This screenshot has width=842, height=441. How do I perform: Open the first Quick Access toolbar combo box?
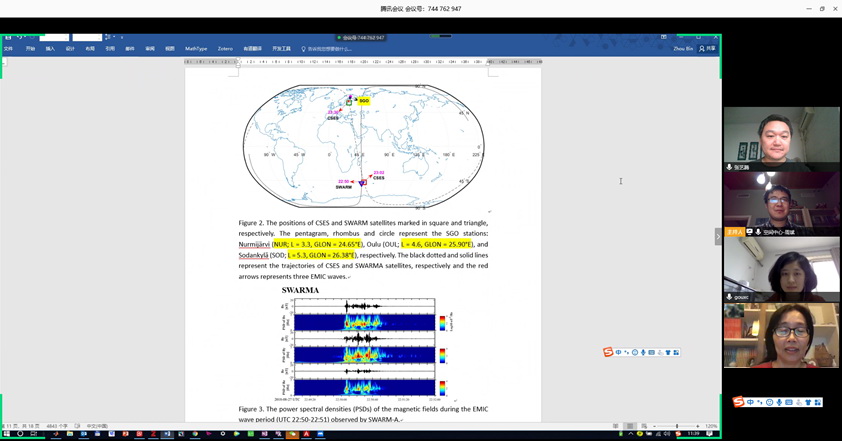[x=54, y=38]
